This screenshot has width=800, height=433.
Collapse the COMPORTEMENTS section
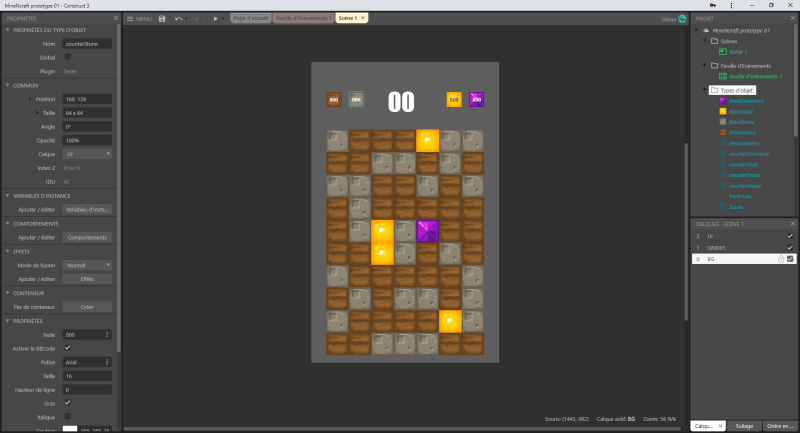click(x=8, y=223)
